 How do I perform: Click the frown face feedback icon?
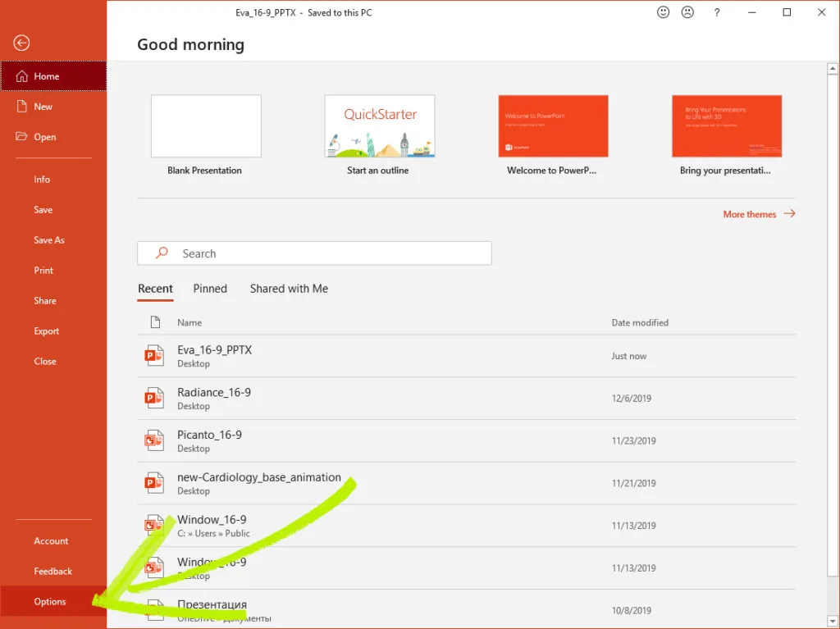[x=687, y=11]
